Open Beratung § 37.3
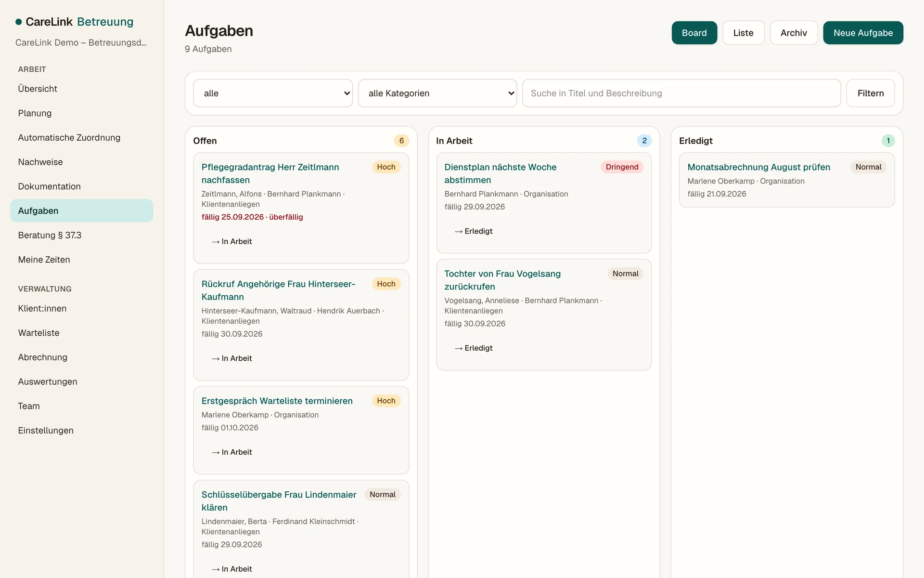Viewport: 924px width, 578px height. coord(82,235)
